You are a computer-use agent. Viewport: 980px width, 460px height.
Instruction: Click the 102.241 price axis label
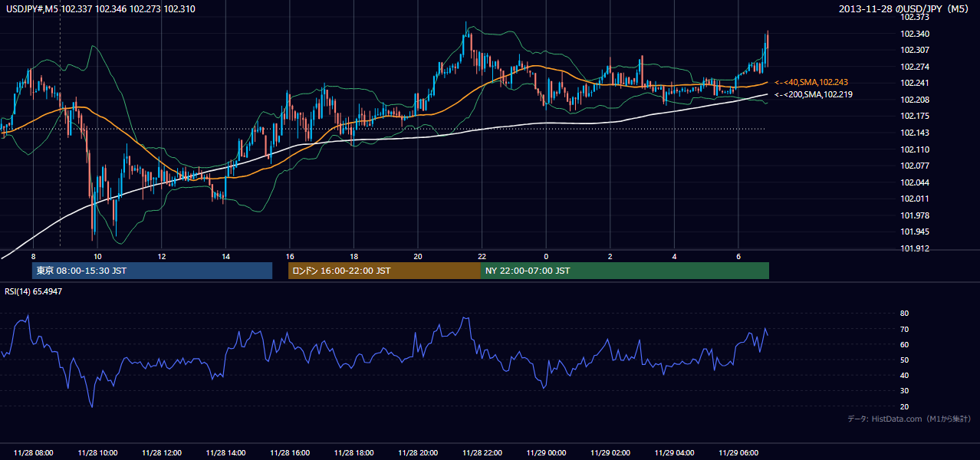tap(914, 83)
